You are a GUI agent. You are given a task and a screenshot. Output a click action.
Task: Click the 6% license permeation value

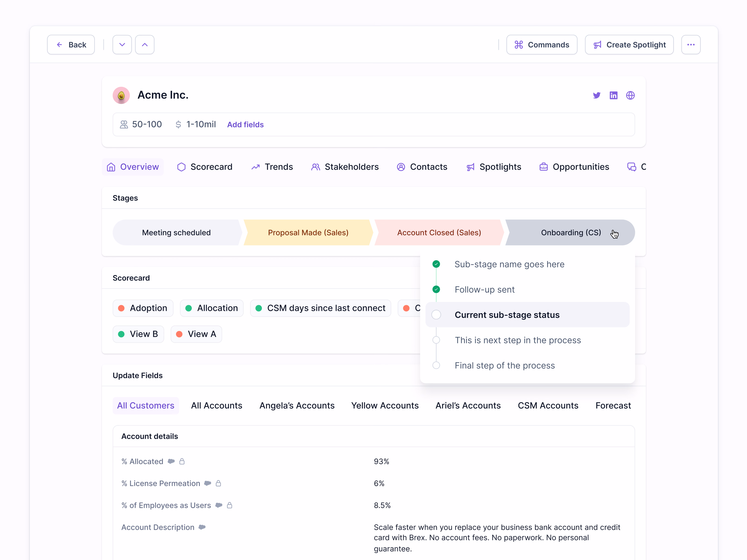[379, 483]
